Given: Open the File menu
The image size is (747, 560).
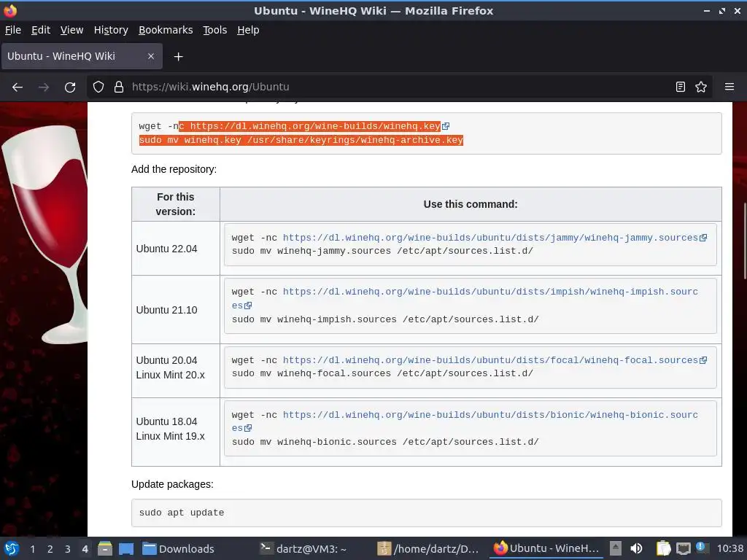Looking at the screenshot, I should click(13, 30).
